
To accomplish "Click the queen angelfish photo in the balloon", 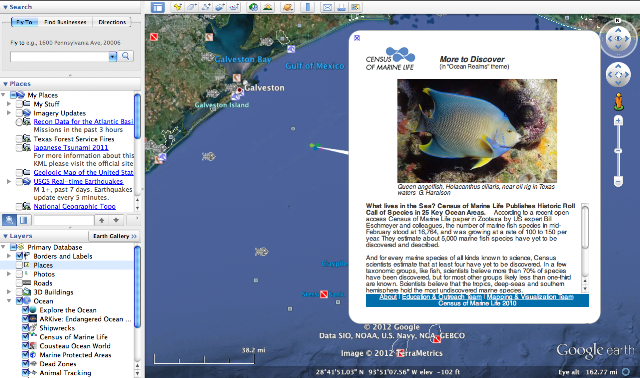I will click(x=477, y=131).
